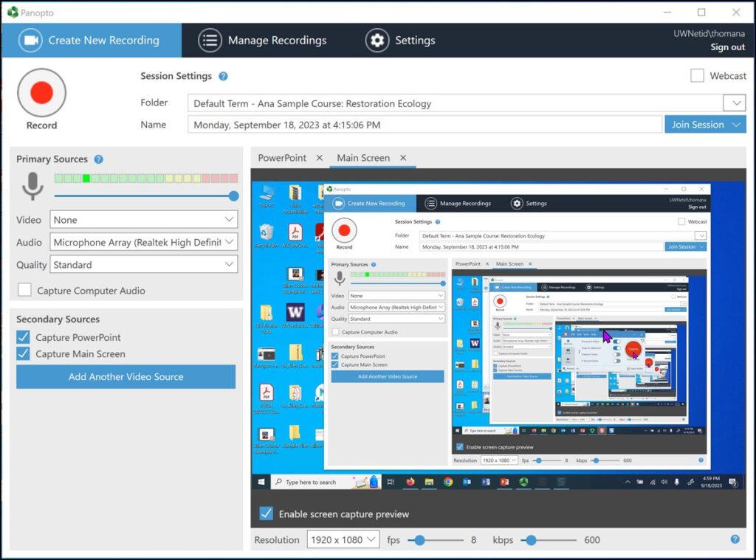The height and width of the screenshot is (560, 756).
Task: Click the red Record button
Action: [x=41, y=92]
